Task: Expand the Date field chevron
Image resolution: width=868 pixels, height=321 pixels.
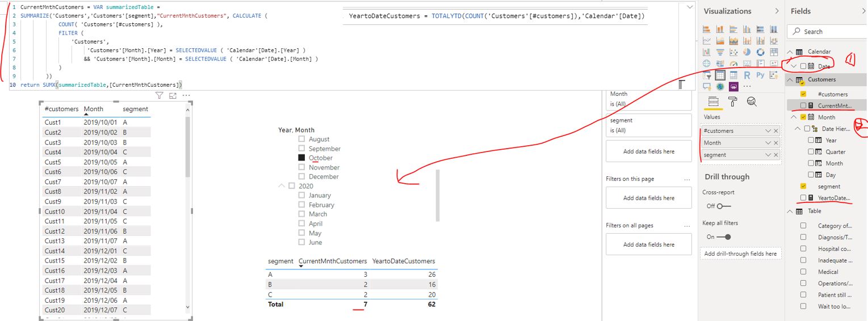Action: (794, 66)
